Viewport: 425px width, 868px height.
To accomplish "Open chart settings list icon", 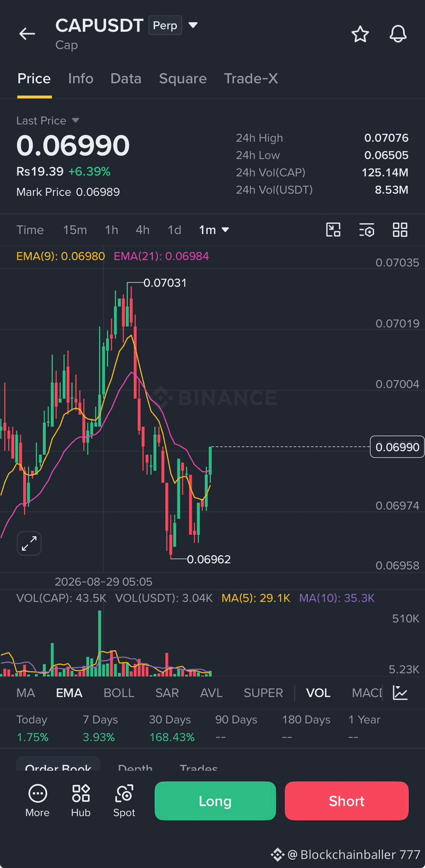I will coord(366,230).
